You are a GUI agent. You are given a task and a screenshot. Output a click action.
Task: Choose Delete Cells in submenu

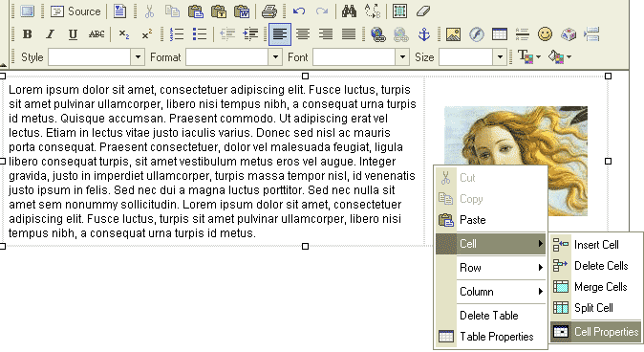point(595,266)
